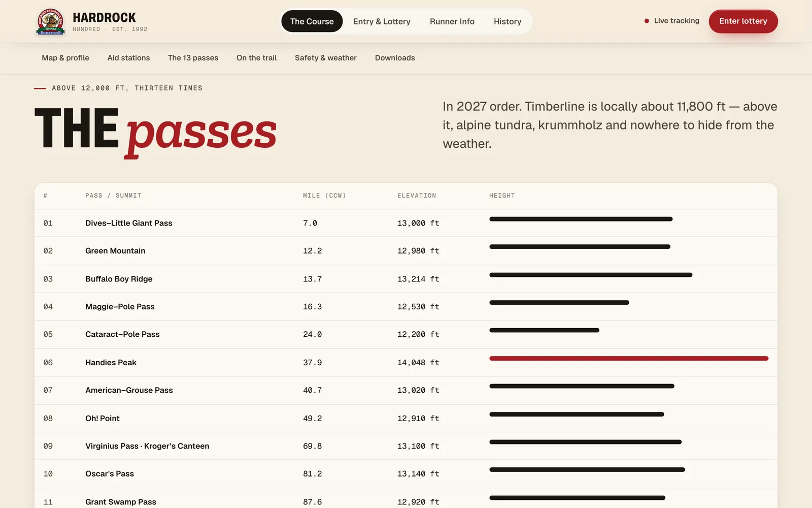
Task: Click Grant Swamp Pass name
Action: coord(121,502)
